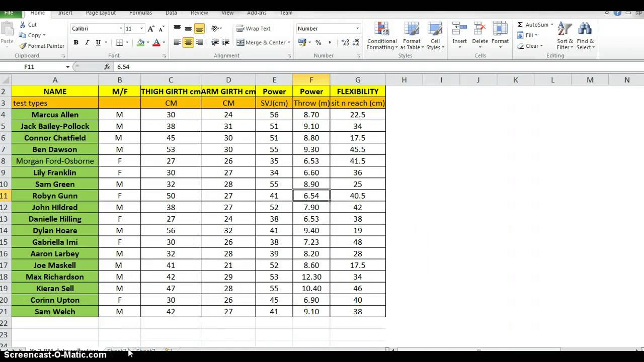The image size is (644, 362).
Task: Click the Format Painter brush
Action: point(23,46)
